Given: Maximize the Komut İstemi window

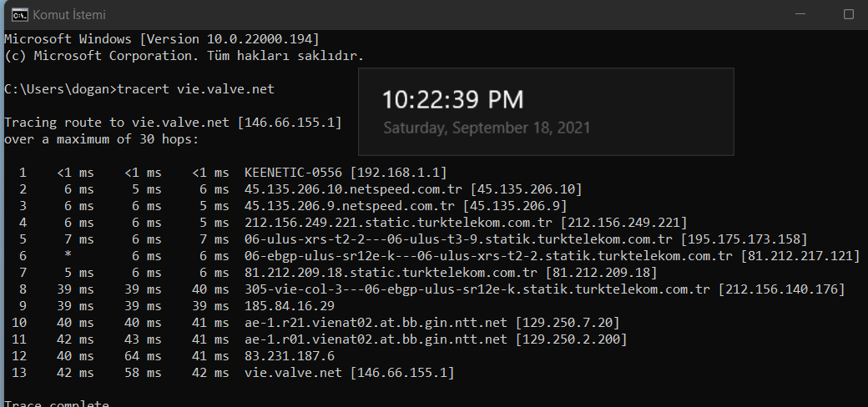Looking at the screenshot, I should 848,14.
